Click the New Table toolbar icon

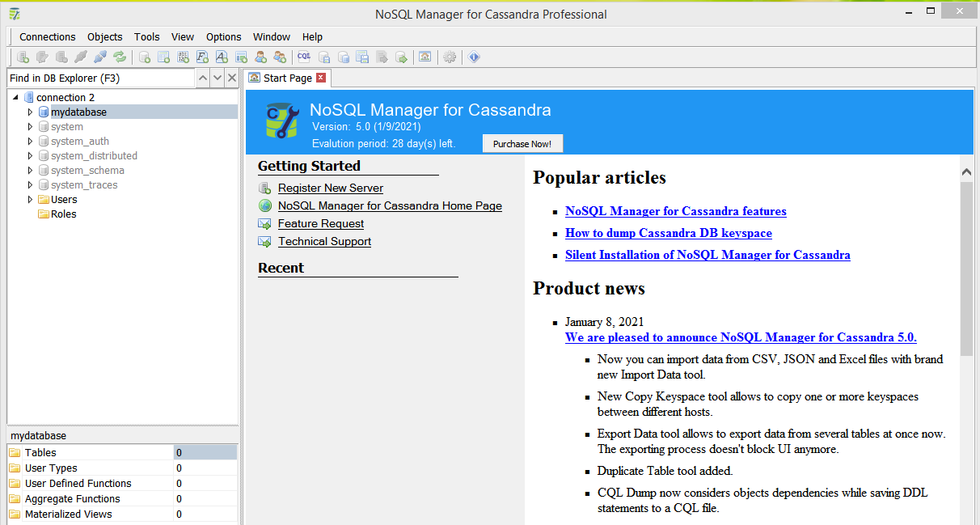point(163,57)
